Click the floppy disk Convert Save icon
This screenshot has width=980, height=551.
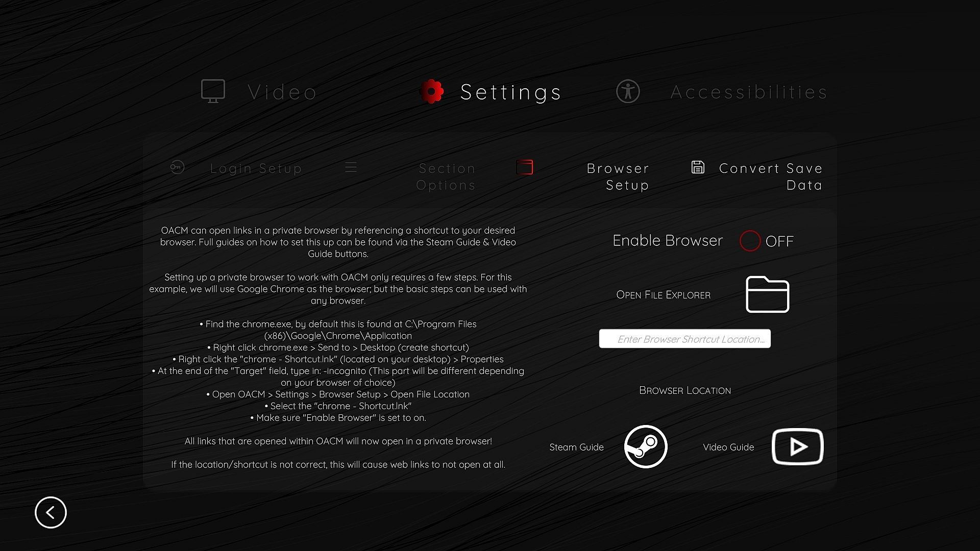698,167
